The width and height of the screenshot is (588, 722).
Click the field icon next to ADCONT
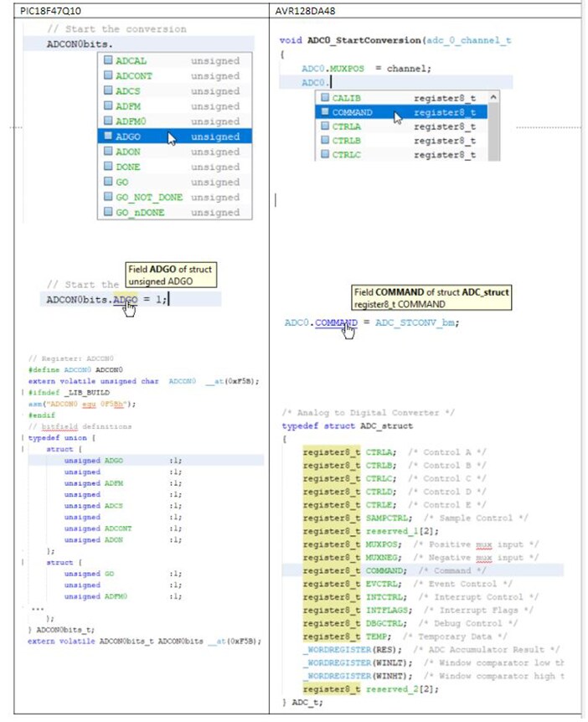pyautogui.click(x=108, y=76)
